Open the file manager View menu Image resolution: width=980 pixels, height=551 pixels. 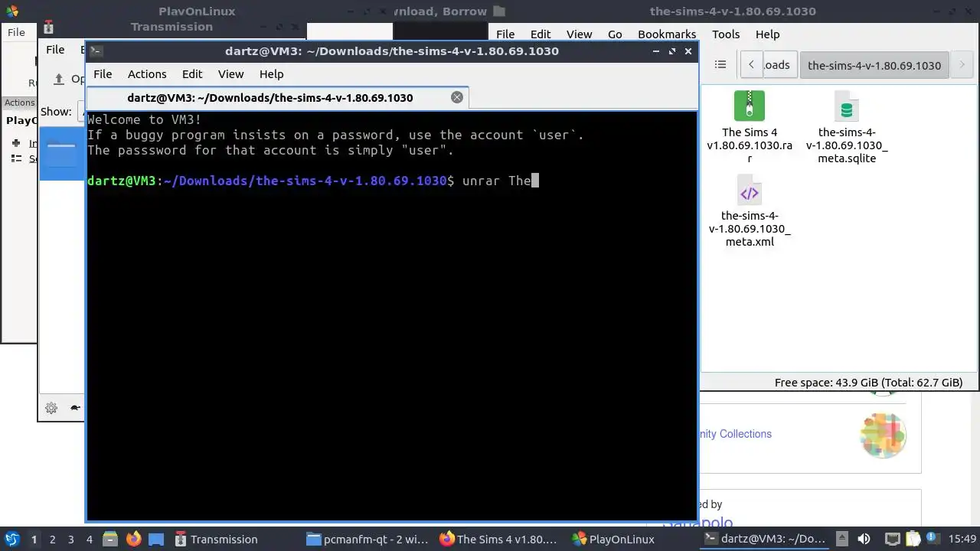pyautogui.click(x=579, y=34)
